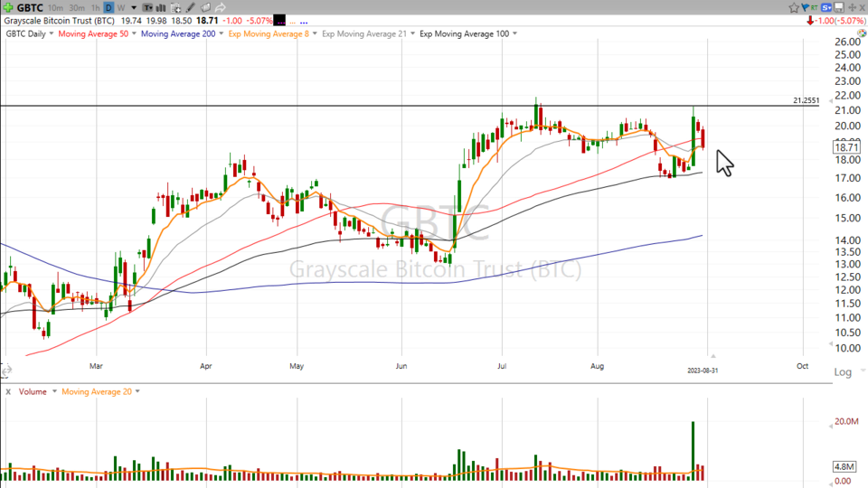Open the timeframe dropdown arrow
The image size is (868, 488).
[134, 8]
